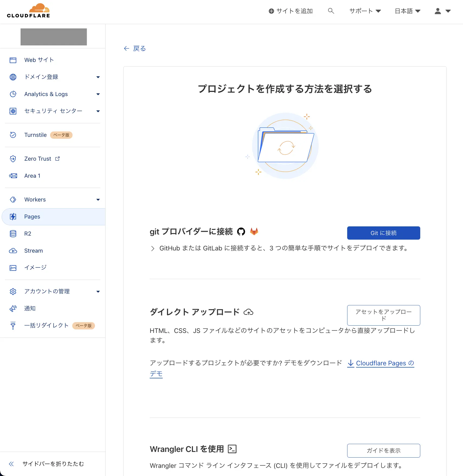Click the Workers diamond icon
Image resolution: width=463 pixels, height=476 pixels.
tap(13, 200)
